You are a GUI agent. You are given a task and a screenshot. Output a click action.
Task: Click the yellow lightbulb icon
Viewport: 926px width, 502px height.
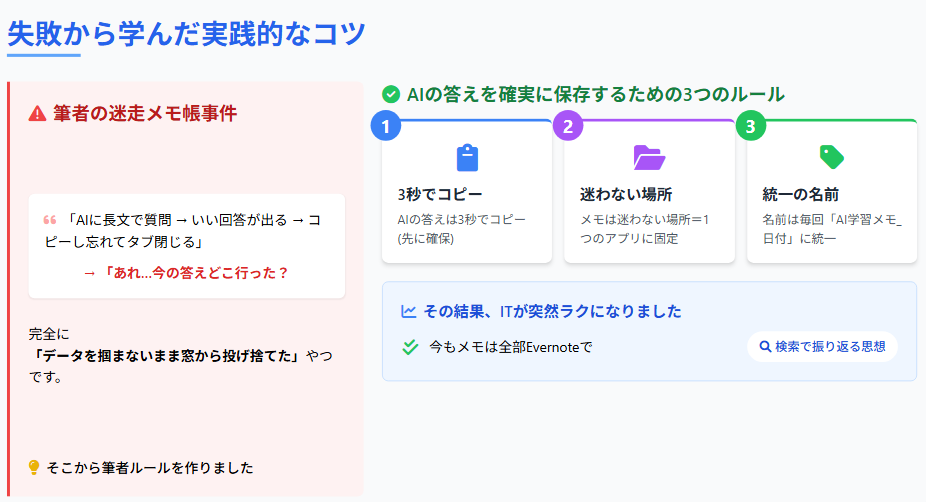pos(34,467)
